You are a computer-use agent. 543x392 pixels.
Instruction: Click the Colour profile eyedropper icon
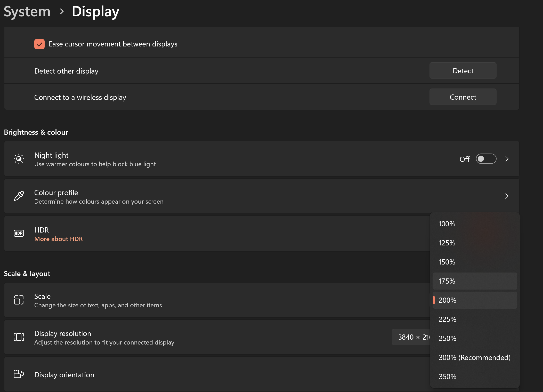[x=19, y=196]
